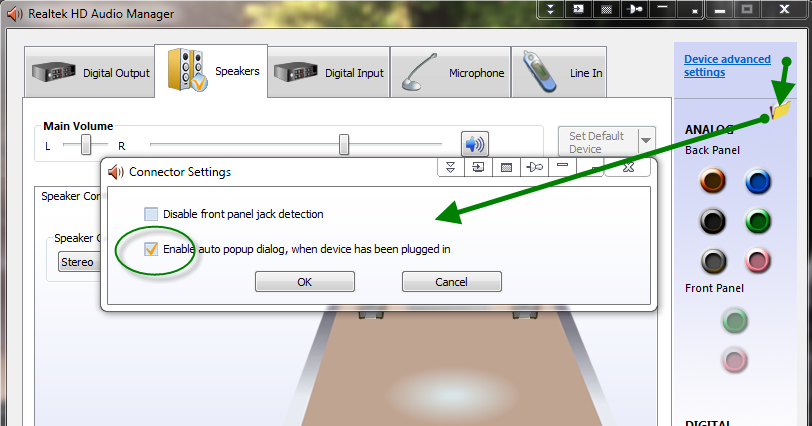Select the pink back panel jack
This screenshot has height=426, width=812.
coord(758,261)
